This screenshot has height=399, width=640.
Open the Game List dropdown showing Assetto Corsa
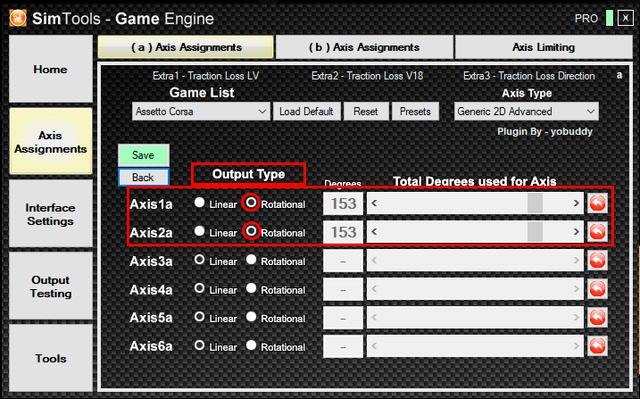pos(201,111)
